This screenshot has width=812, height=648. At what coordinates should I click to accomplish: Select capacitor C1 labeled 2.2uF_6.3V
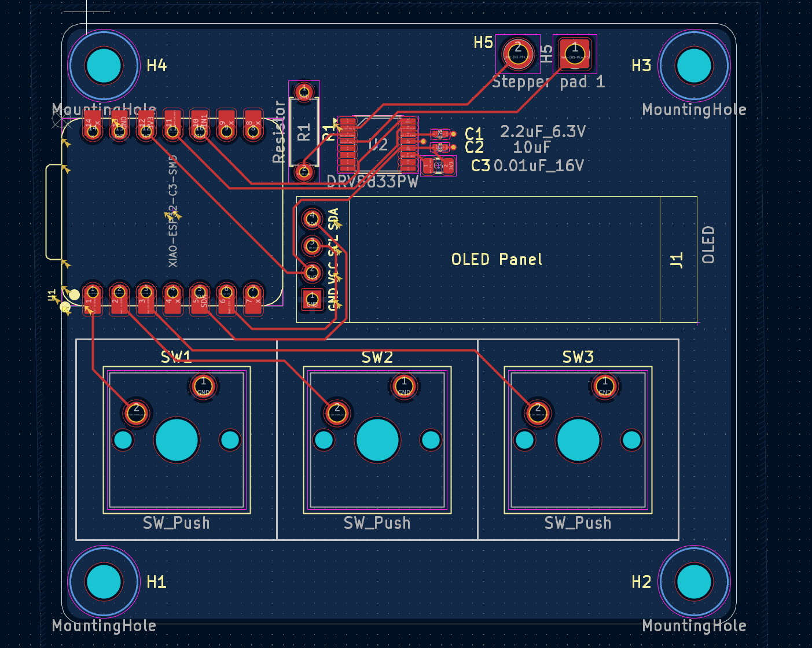[x=439, y=133]
